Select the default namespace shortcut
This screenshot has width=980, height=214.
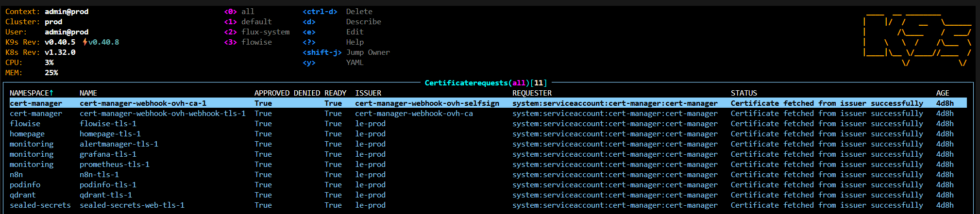(248, 22)
